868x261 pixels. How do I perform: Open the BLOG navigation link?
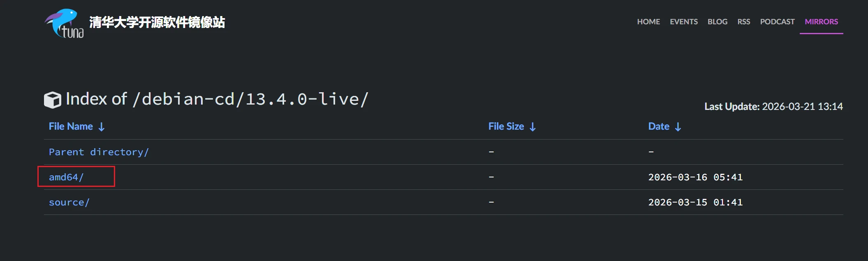717,22
